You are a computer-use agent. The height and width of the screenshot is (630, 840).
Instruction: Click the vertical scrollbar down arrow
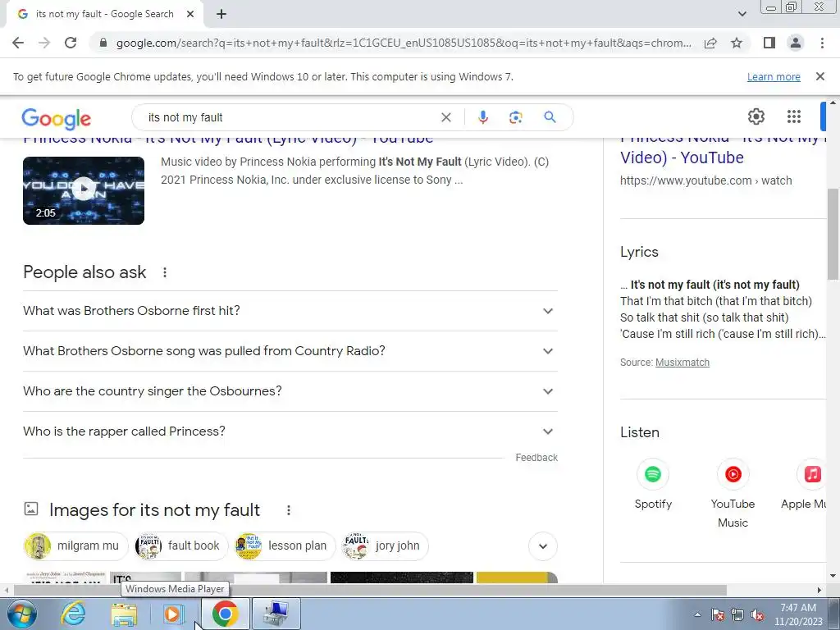click(833, 576)
